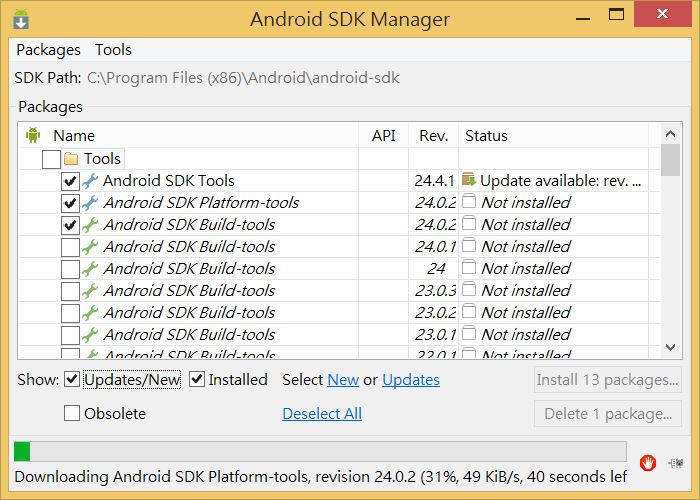Open the Tools menu
700x500 pixels.
coord(113,49)
